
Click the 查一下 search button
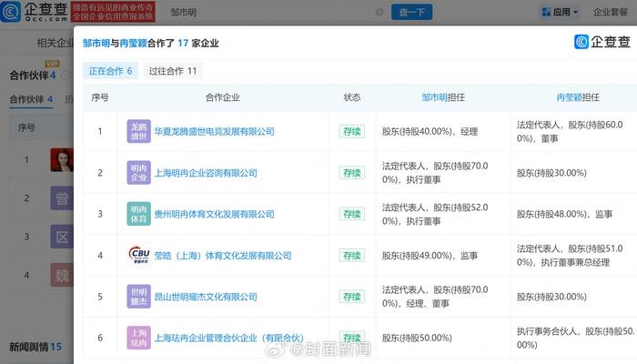tap(411, 12)
